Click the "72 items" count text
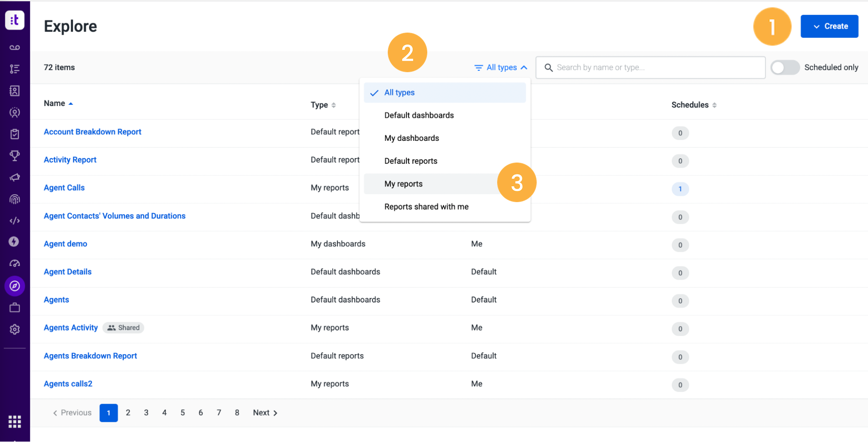Image resolution: width=868 pixels, height=442 pixels. click(59, 67)
